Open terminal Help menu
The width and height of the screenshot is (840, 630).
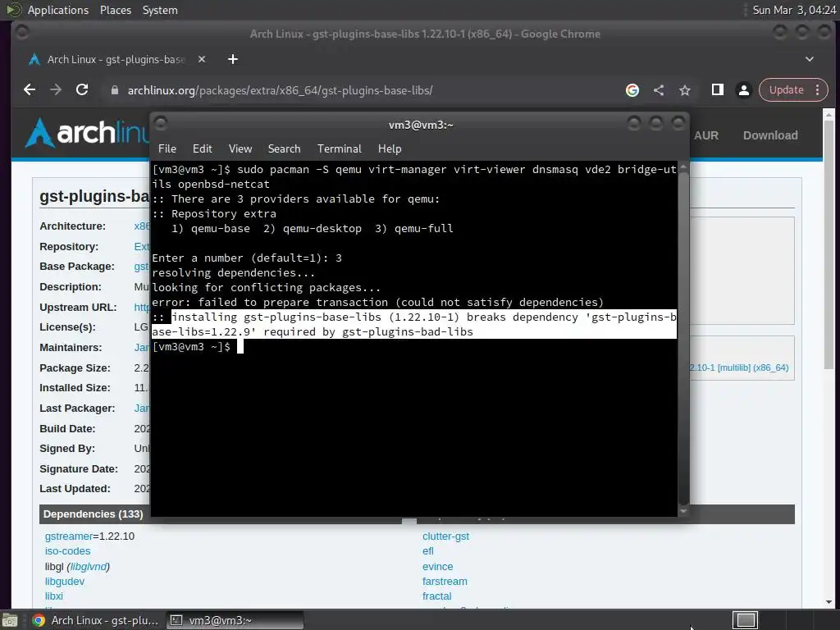(x=390, y=149)
